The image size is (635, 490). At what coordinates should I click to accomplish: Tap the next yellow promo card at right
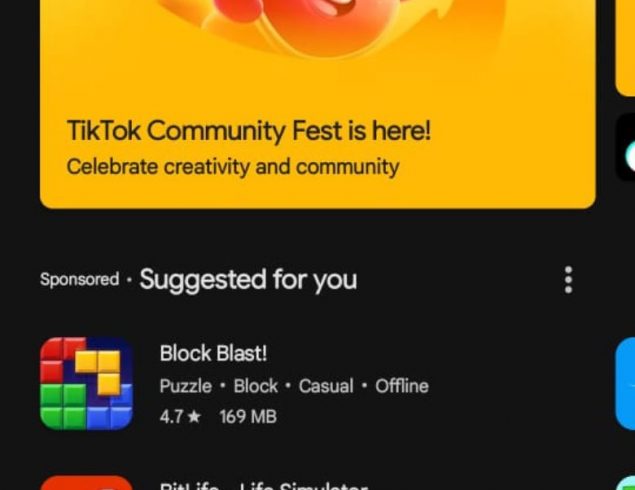[x=625, y=48]
